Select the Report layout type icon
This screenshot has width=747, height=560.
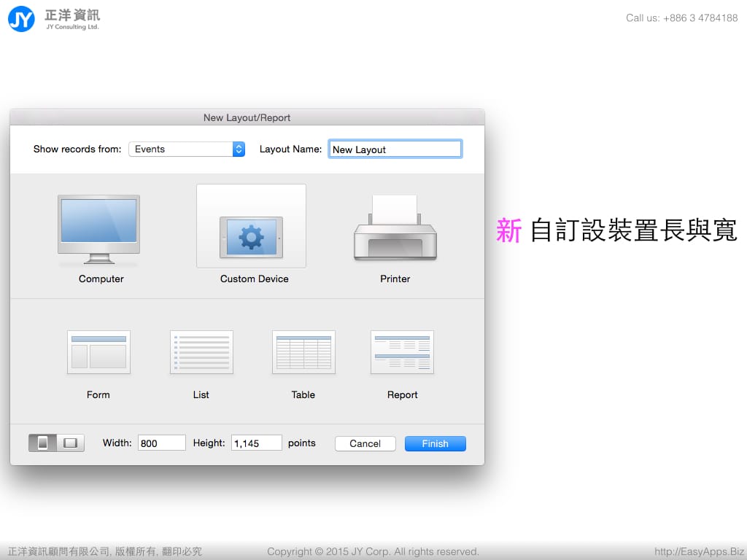click(402, 352)
